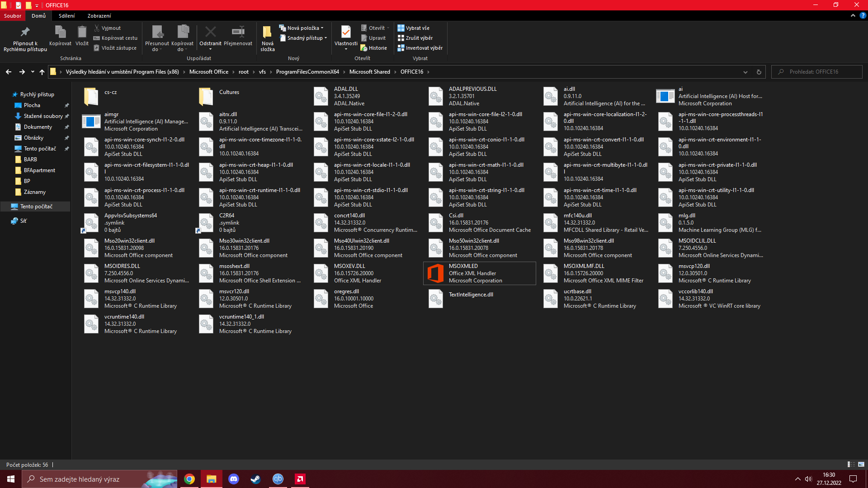This screenshot has height=488, width=868.
Task: Expand the Snadný přístup dropdown
Action: click(x=303, y=38)
